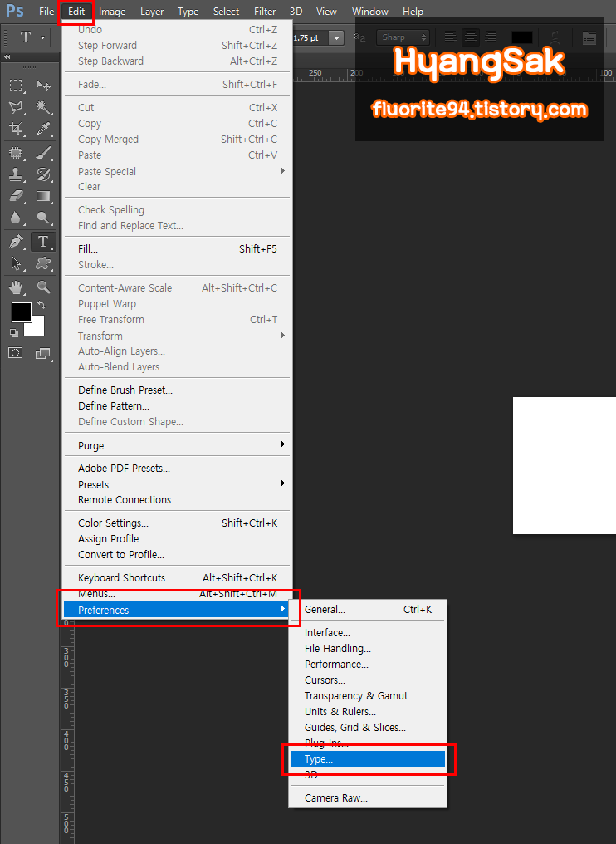Viewport: 616px width, 844px height.
Task: Select the Eraser tool
Action: coord(16,196)
